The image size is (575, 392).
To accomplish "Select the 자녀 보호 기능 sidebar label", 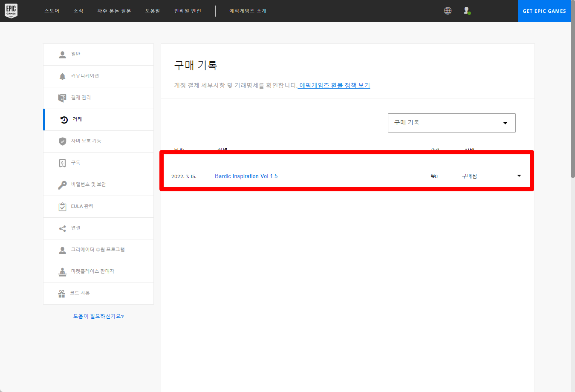I will pyautogui.click(x=86, y=141).
